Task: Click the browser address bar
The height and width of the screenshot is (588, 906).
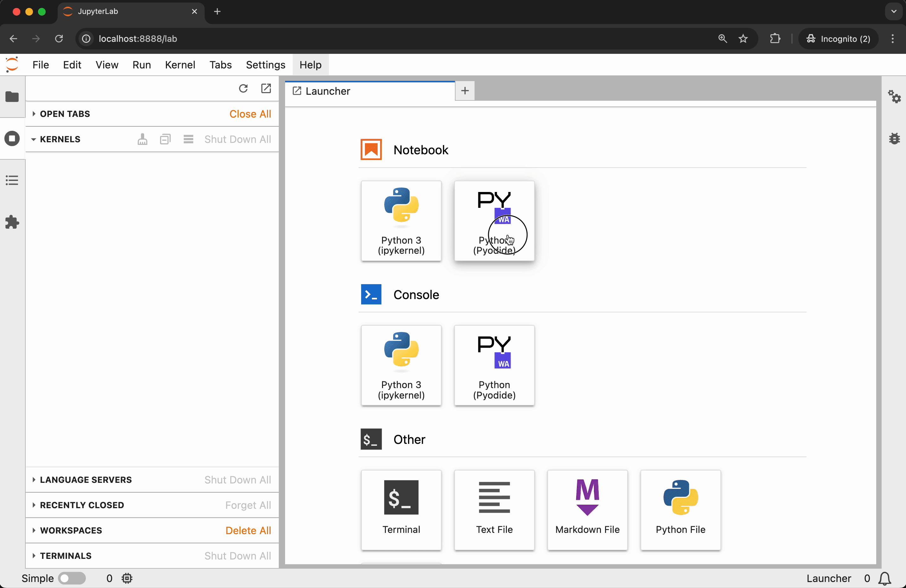Action: click(x=381, y=39)
